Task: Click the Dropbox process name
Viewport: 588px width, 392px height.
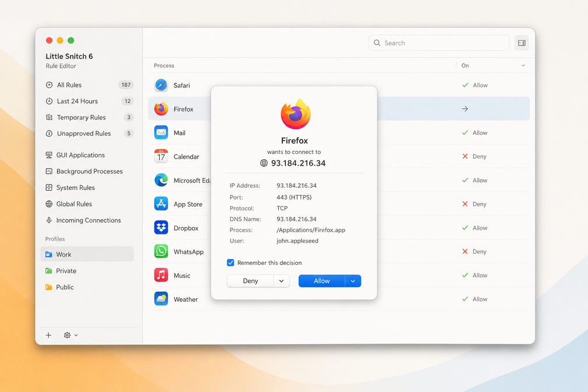Action: pyautogui.click(x=186, y=228)
